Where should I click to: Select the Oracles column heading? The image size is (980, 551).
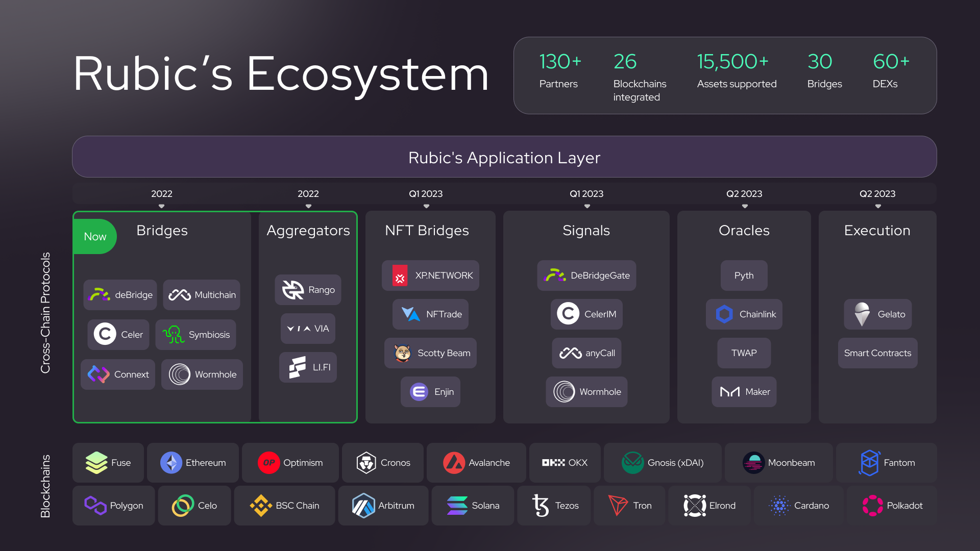click(x=744, y=231)
